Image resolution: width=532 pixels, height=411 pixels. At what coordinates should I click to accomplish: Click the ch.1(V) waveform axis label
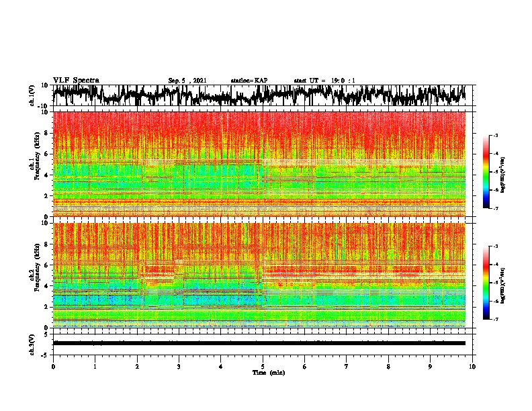click(x=32, y=95)
